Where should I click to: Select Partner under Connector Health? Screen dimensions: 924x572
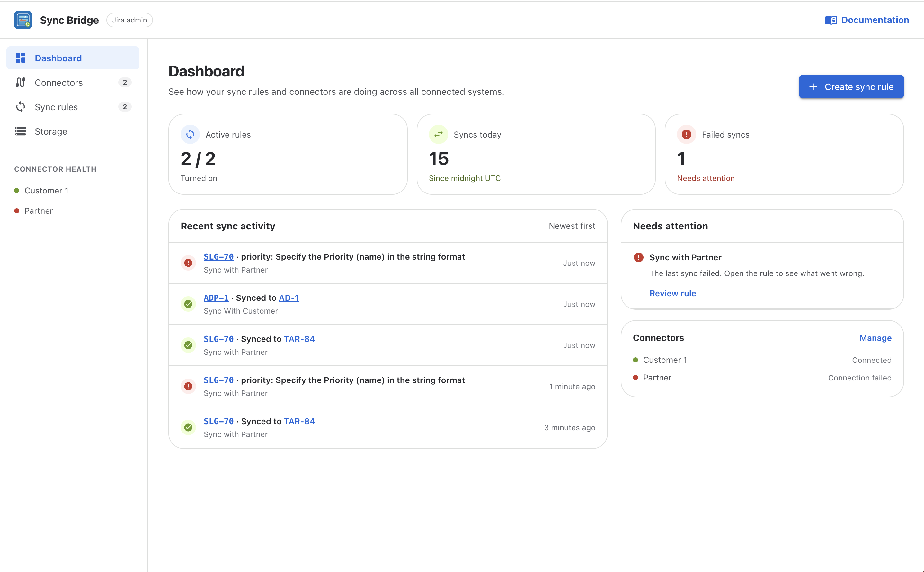(x=38, y=211)
